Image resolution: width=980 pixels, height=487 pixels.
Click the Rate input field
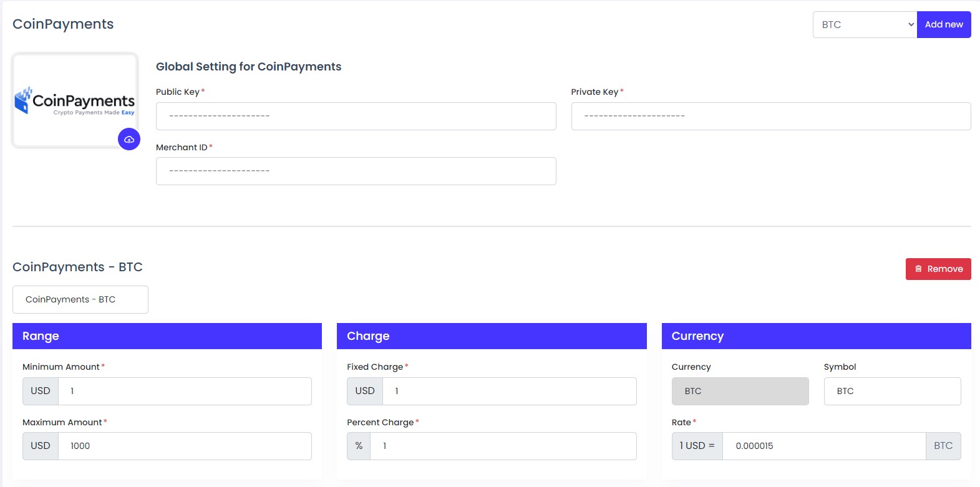coord(823,446)
